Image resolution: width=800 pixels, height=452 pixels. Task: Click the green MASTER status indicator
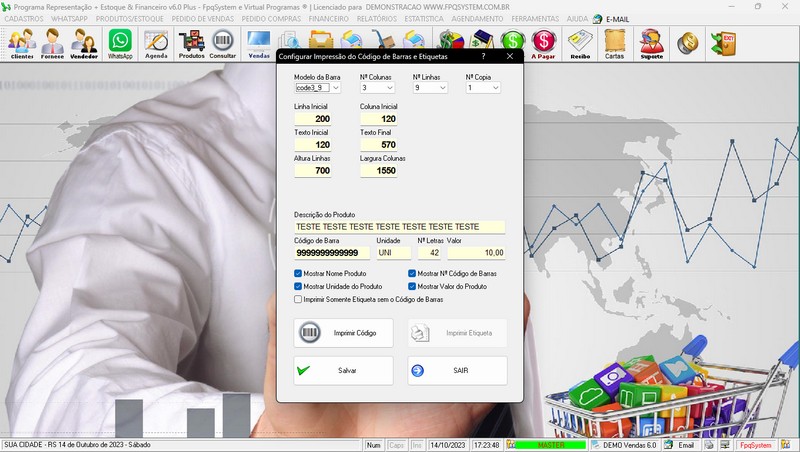pos(551,445)
